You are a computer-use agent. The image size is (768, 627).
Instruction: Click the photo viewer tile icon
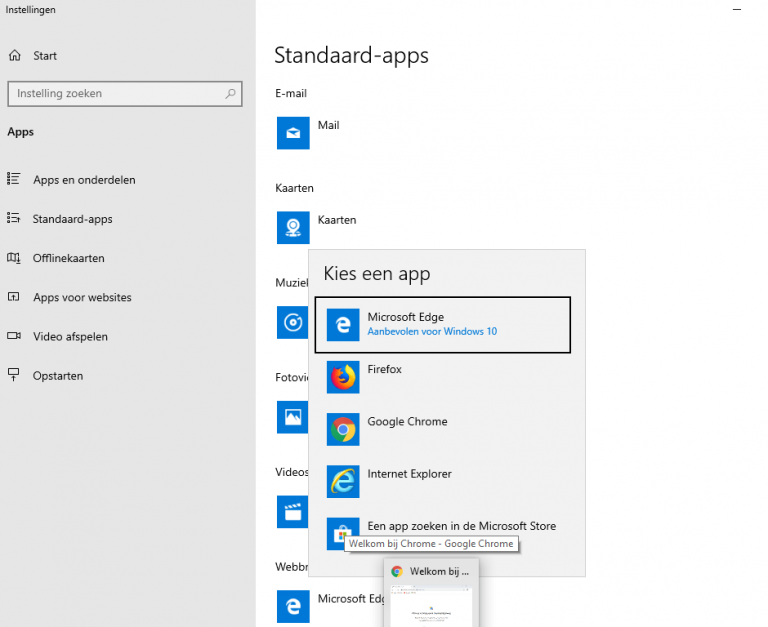coord(292,417)
